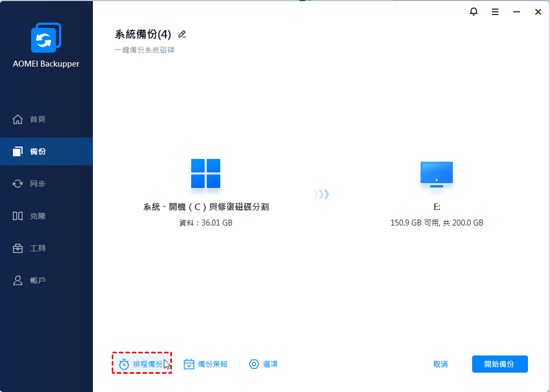
Task: Click the 150.9 GB 可用, 共 200.0 GB text
Action: [x=437, y=223]
